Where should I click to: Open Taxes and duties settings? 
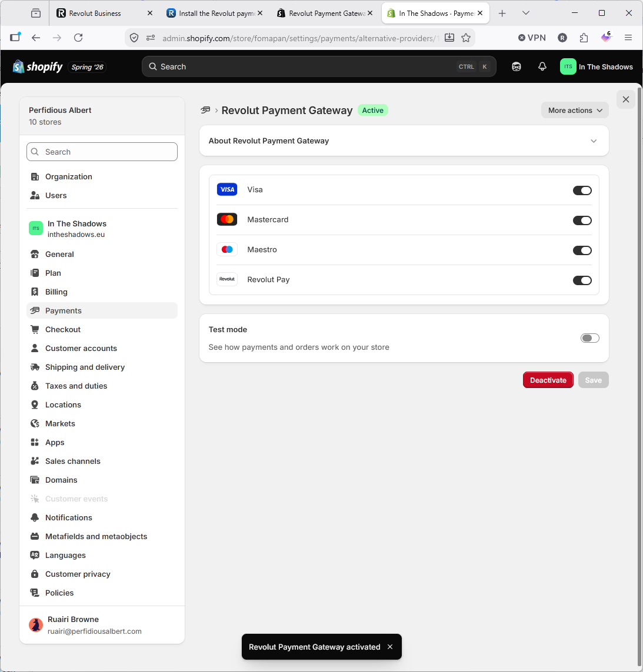pos(102,386)
